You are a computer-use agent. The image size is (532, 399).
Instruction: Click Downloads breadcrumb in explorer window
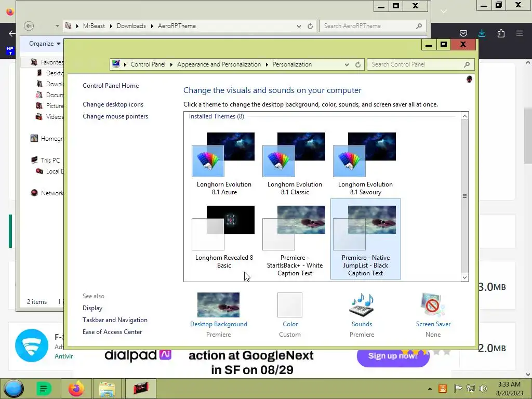(131, 26)
